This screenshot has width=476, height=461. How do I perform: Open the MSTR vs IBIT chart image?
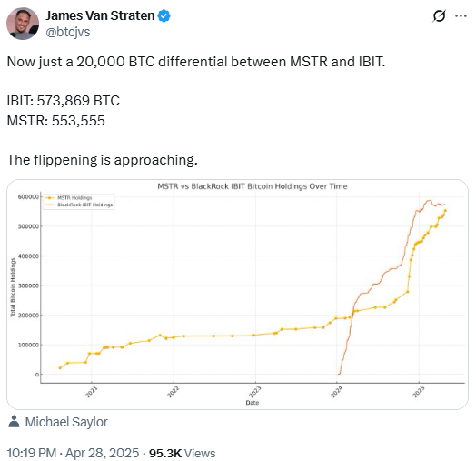[x=237, y=295]
